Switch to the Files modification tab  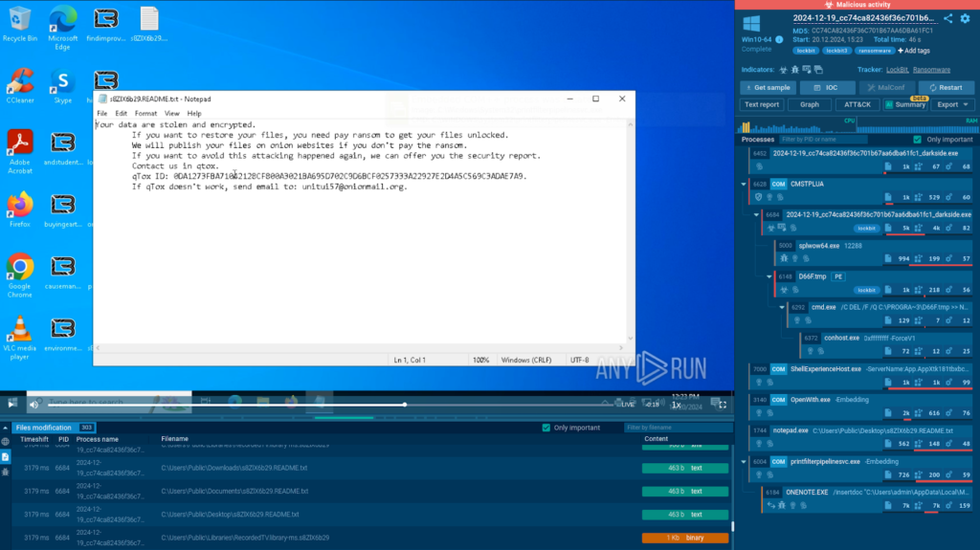(45, 428)
